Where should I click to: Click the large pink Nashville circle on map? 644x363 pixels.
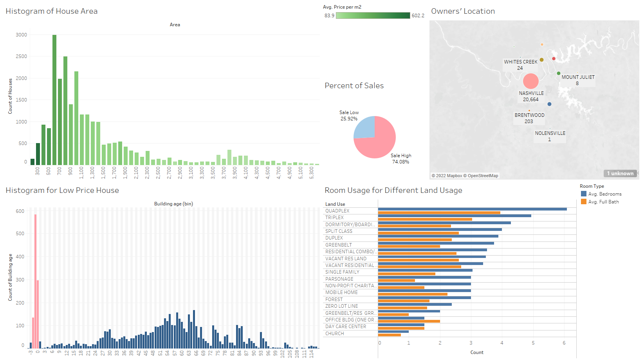click(530, 81)
